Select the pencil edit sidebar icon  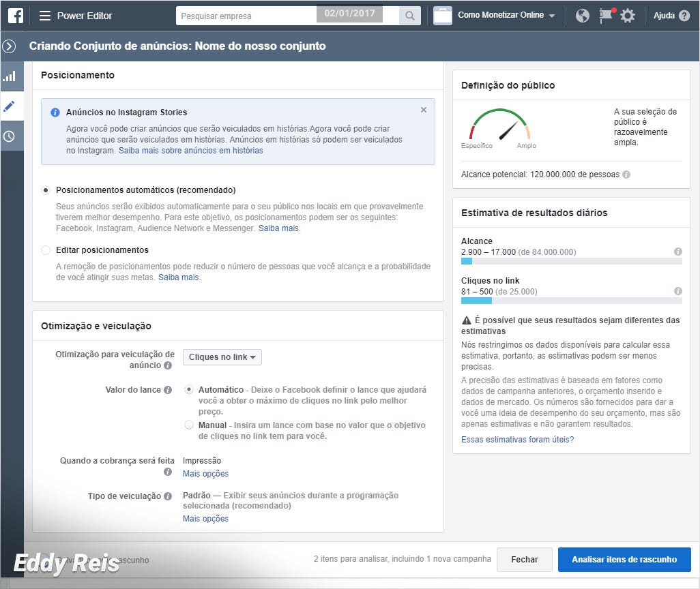[x=9, y=106]
